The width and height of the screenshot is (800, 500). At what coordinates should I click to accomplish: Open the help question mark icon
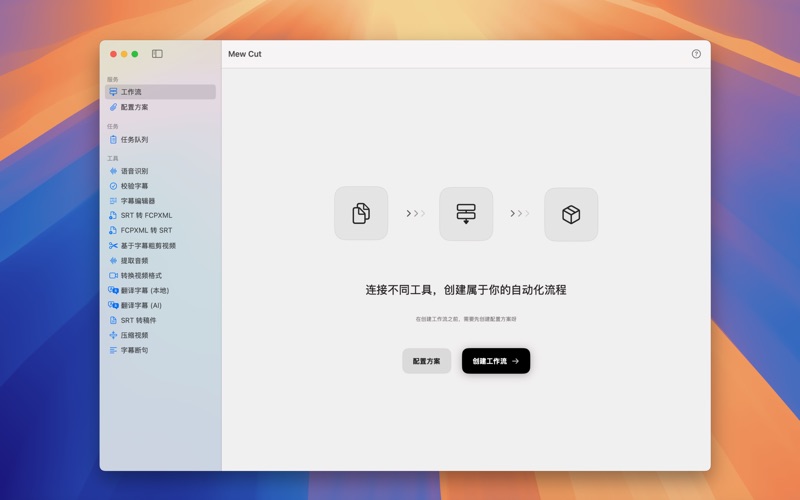696,54
